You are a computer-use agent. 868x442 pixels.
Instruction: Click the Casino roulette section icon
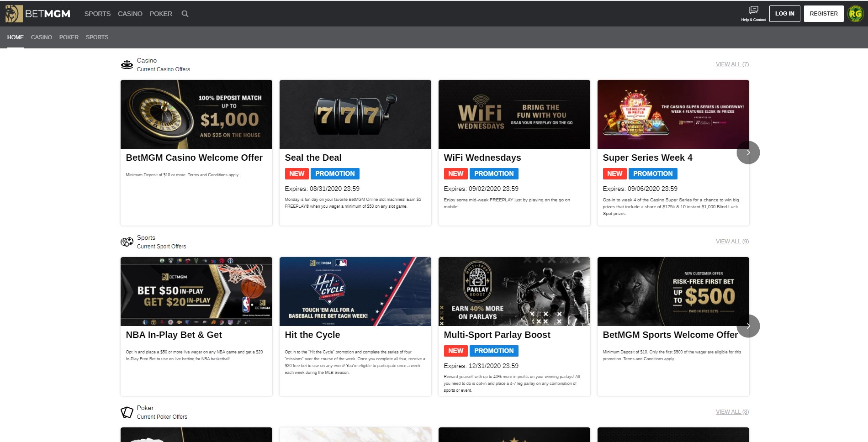127,65
